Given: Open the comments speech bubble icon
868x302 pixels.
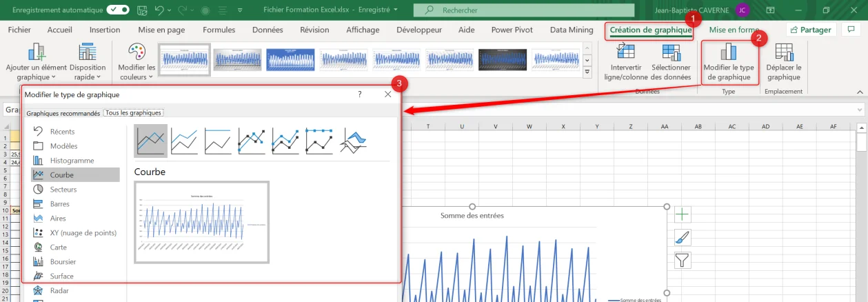Looking at the screenshot, I should [852, 30].
